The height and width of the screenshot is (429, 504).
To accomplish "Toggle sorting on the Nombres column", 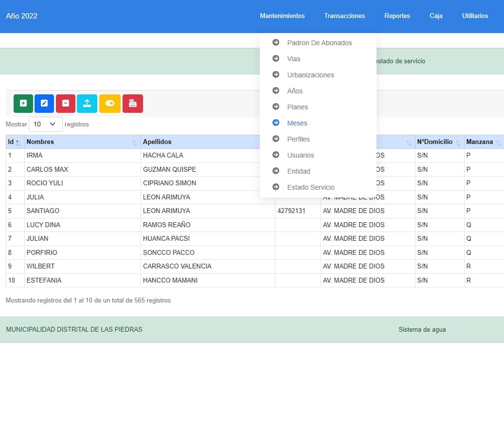I will coord(82,142).
